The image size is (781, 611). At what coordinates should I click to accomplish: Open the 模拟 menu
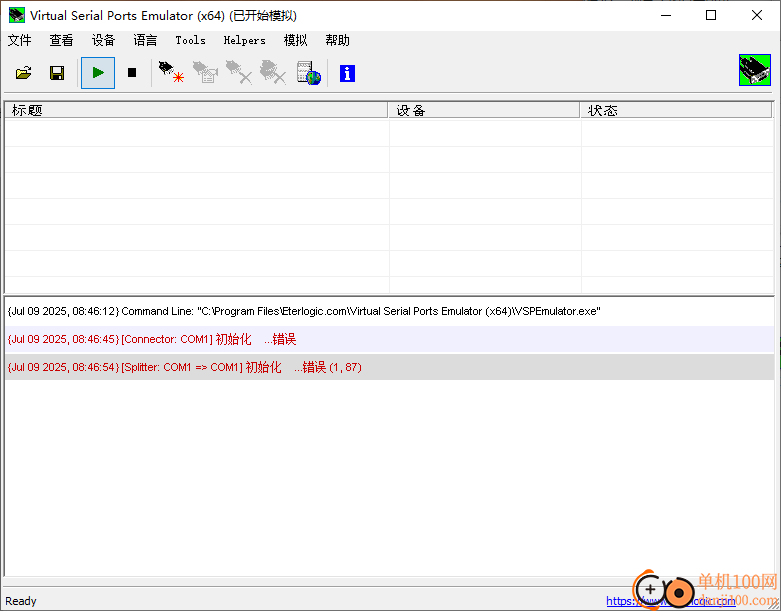[295, 40]
